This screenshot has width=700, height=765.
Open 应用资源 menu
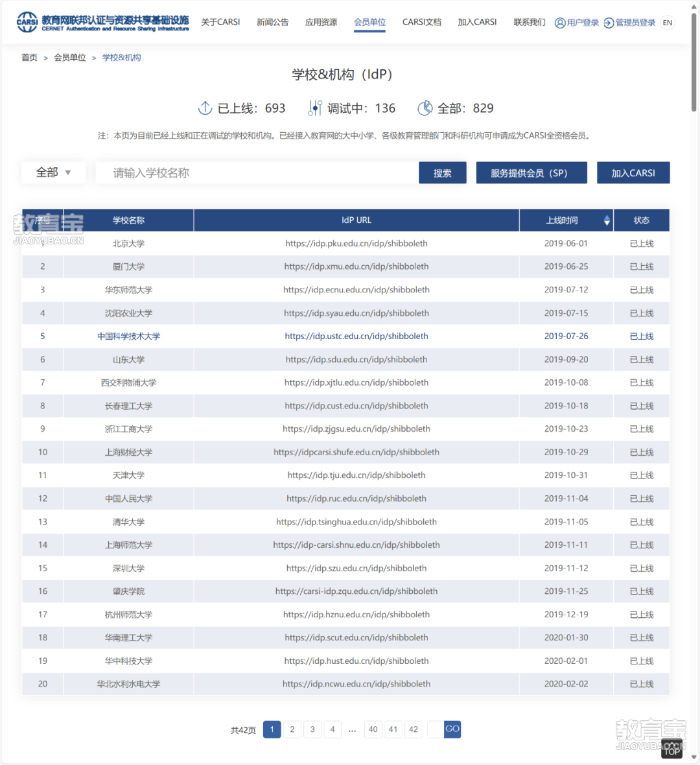point(321,23)
